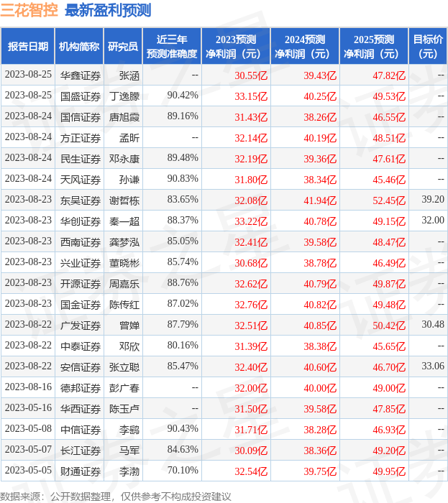Click 天风证券 institution cell
Screen dimensions: 448x503
pos(81,180)
